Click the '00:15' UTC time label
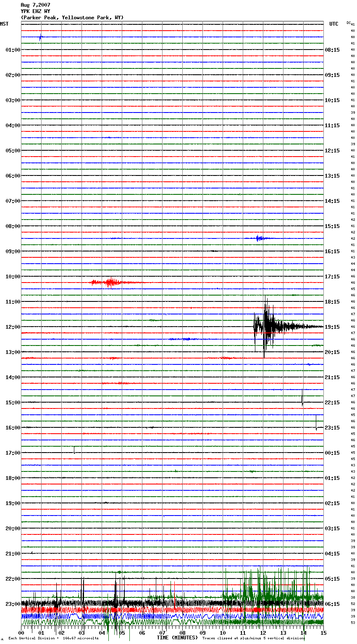Screen dimensions: 357x644 (332, 453)
